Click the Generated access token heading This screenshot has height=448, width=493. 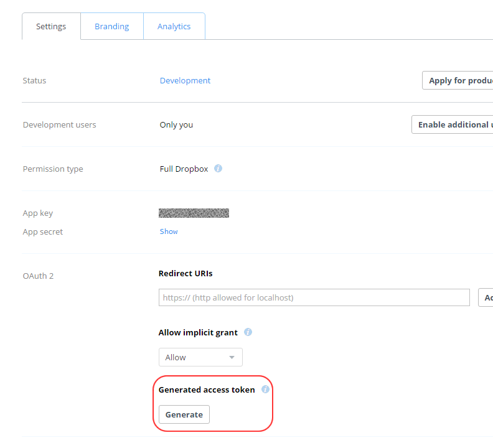click(207, 390)
